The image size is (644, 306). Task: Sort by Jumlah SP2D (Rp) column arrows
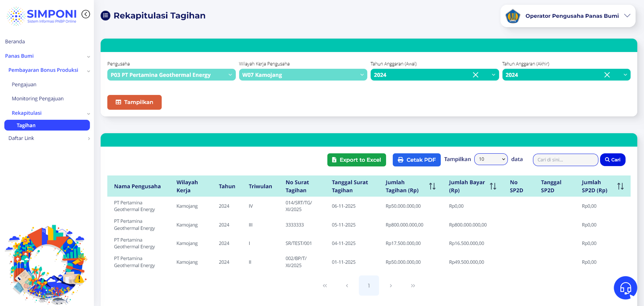point(621,186)
